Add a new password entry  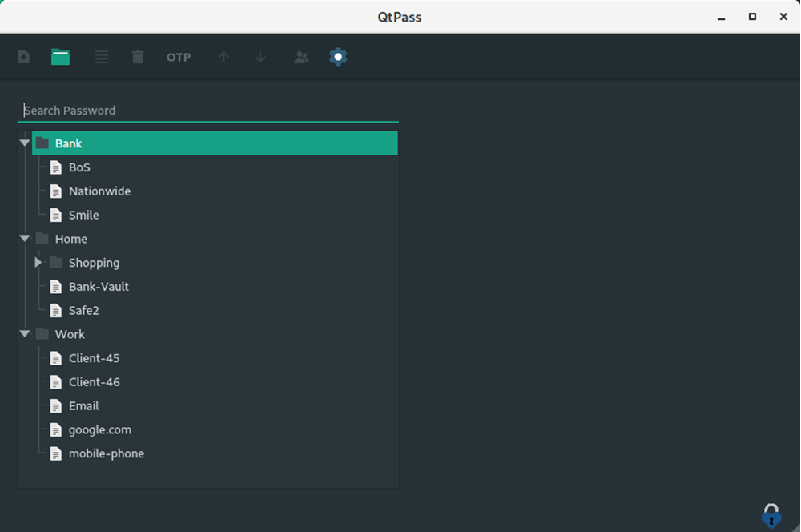(23, 57)
